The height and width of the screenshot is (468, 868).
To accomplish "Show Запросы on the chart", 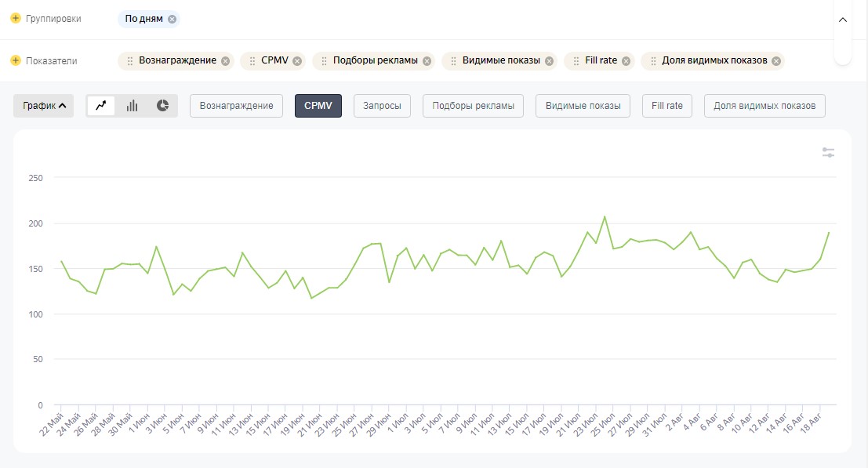I will [382, 106].
